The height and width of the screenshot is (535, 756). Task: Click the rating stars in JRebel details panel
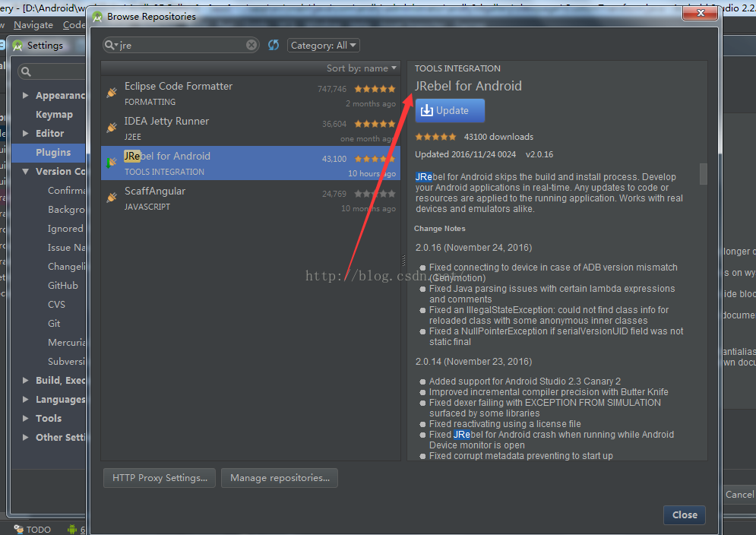click(x=435, y=137)
